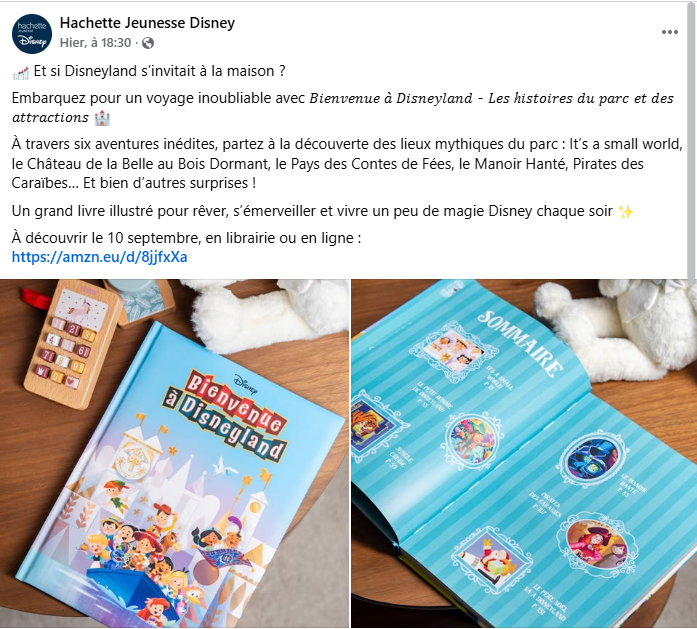This screenshot has width=697, height=629.
Task: Click the globe public audience icon
Action: pyautogui.click(x=148, y=43)
